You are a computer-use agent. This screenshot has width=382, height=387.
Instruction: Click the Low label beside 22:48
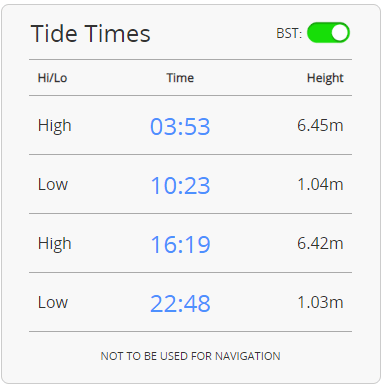[x=53, y=303]
